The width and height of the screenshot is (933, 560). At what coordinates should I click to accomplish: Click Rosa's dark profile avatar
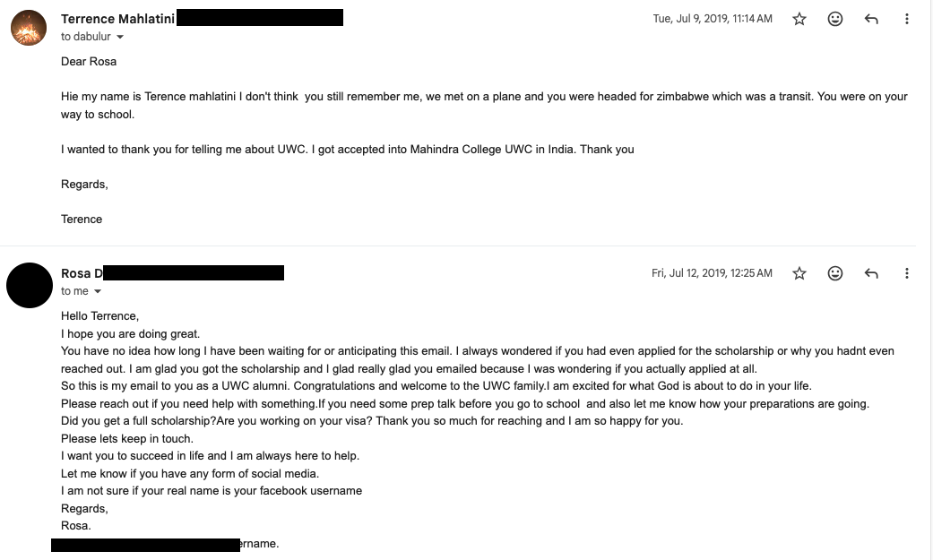pyautogui.click(x=29, y=285)
